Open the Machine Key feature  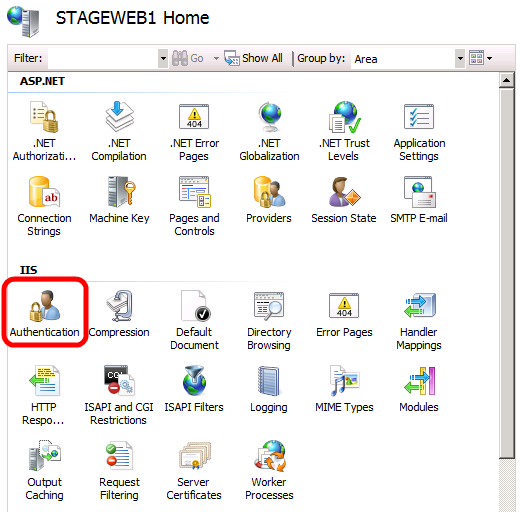click(119, 200)
